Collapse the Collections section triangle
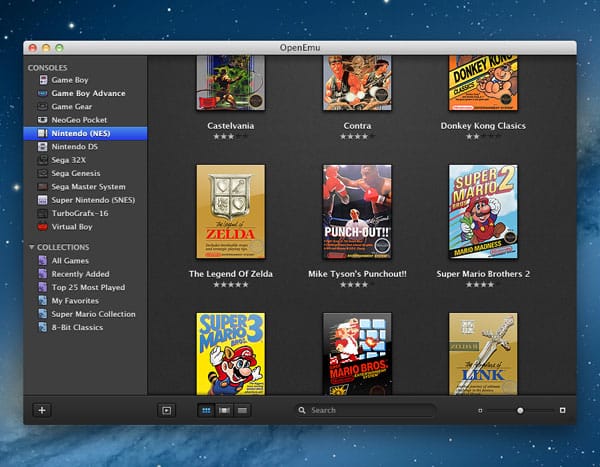The height and width of the screenshot is (467, 600). (32, 247)
